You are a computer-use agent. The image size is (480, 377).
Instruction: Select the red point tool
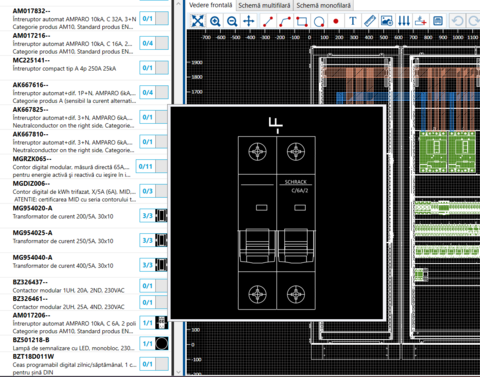click(x=336, y=21)
